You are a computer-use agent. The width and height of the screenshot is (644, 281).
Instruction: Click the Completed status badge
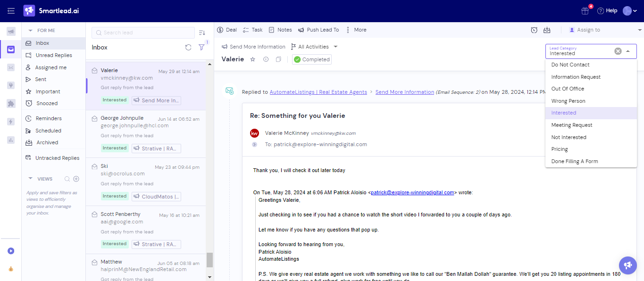312,59
